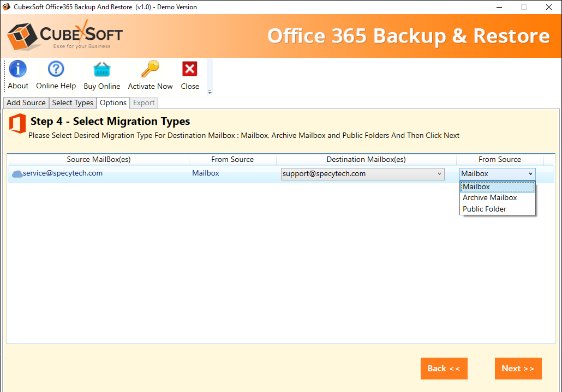Viewport: 562px width, 392px height.
Task: Click the Office logo beside Step 4
Action: (17, 124)
